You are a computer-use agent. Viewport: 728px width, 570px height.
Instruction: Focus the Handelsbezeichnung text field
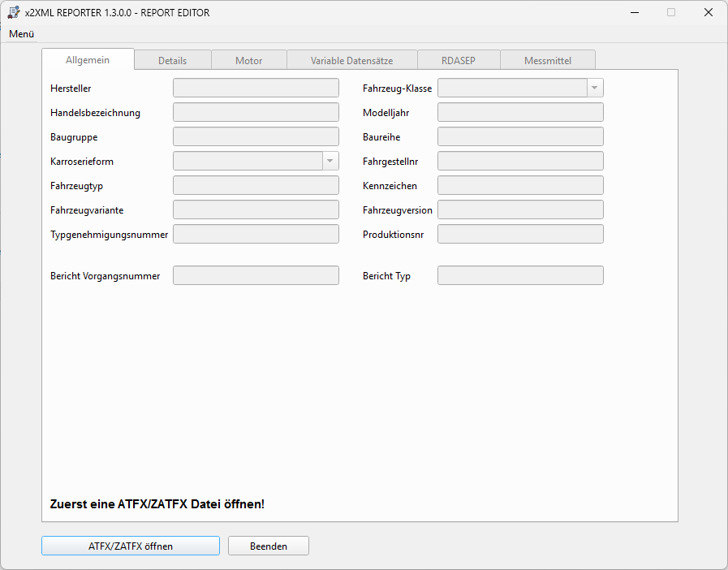tap(256, 112)
